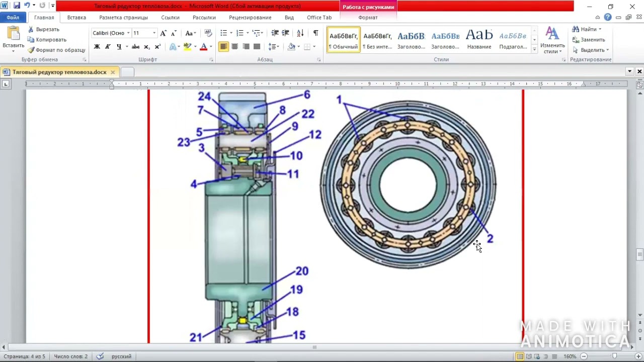Click Word help question mark icon
The width and height of the screenshot is (644, 362).
608,17
